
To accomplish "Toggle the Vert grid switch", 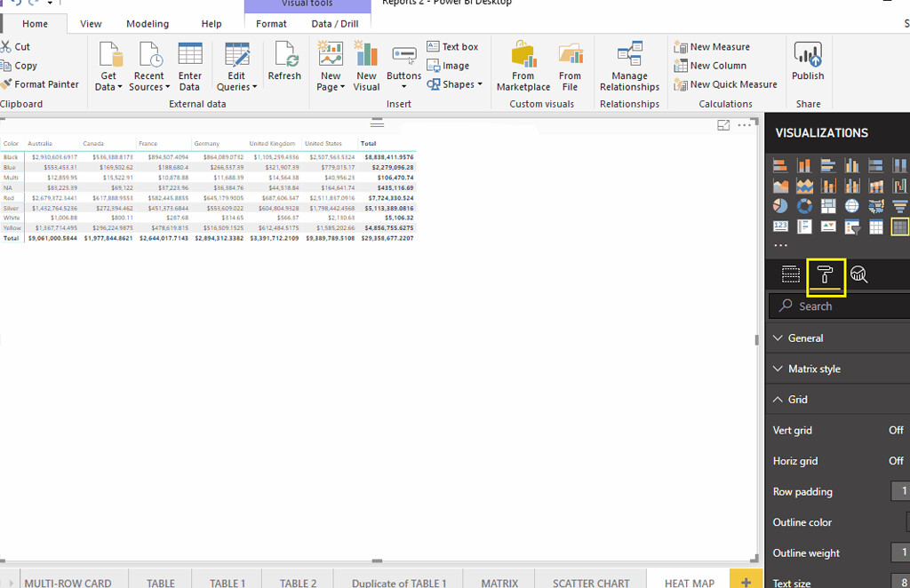I will click(x=896, y=430).
